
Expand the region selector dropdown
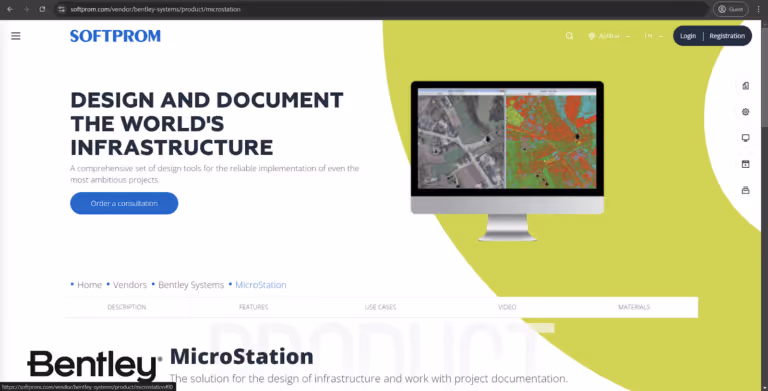609,36
